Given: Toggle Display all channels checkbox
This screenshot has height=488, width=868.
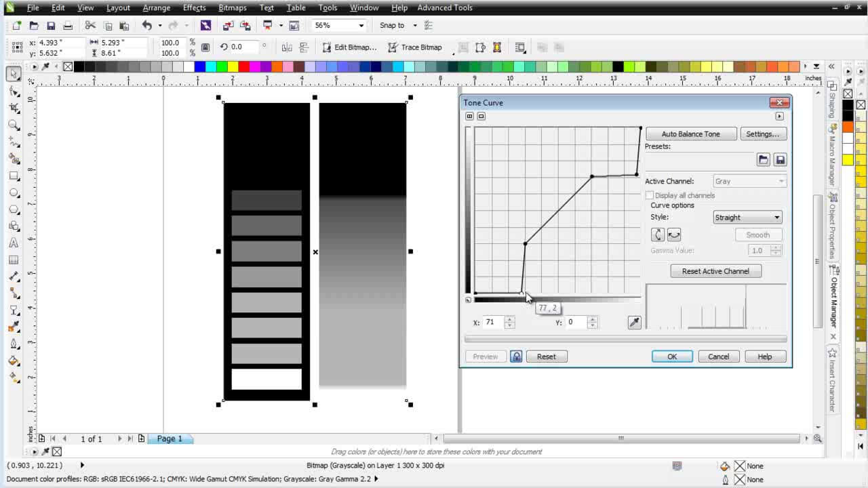Looking at the screenshot, I should [650, 195].
